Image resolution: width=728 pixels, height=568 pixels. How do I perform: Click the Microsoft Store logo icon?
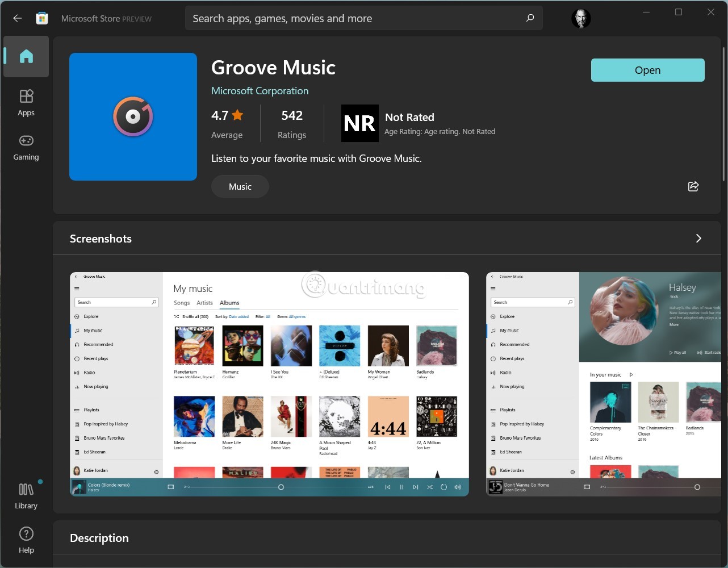(42, 18)
